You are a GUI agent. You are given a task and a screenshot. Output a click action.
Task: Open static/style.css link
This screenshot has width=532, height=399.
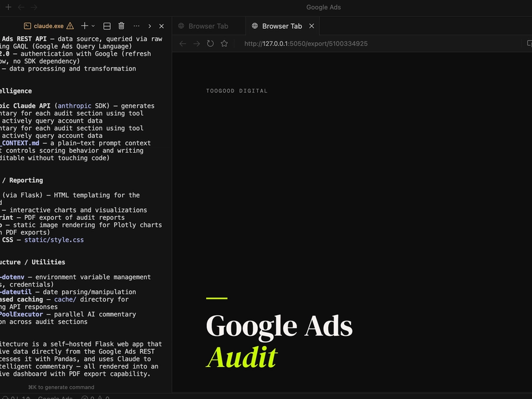tap(54, 240)
